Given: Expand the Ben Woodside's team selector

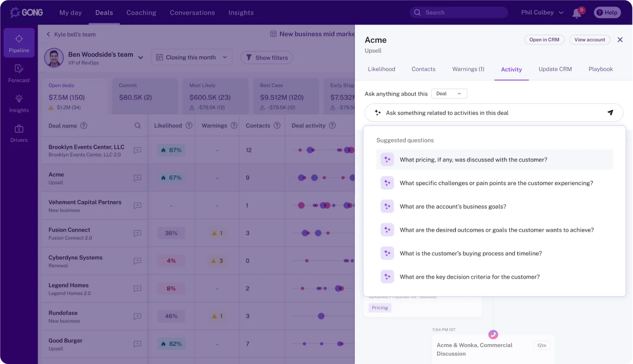Looking at the screenshot, I should (140, 57).
